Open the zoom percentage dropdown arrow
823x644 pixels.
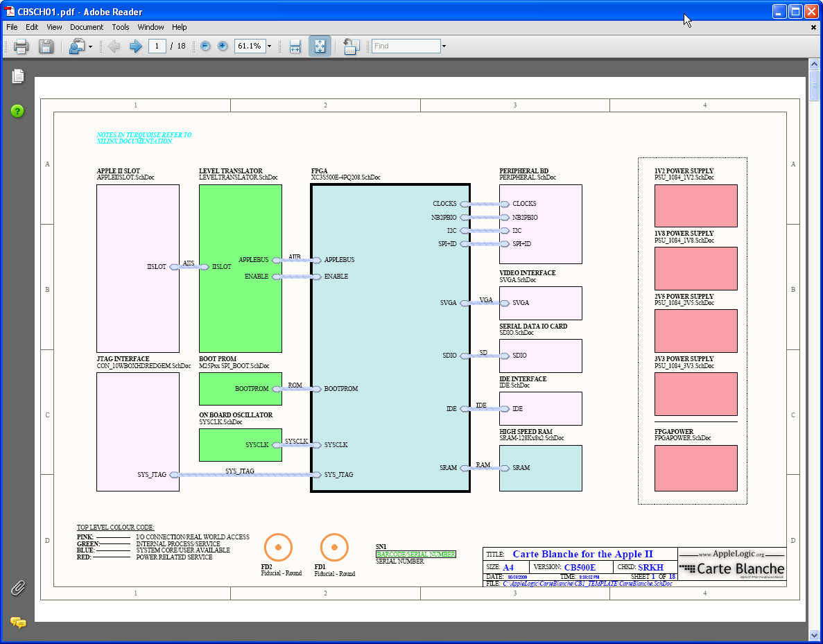269,46
